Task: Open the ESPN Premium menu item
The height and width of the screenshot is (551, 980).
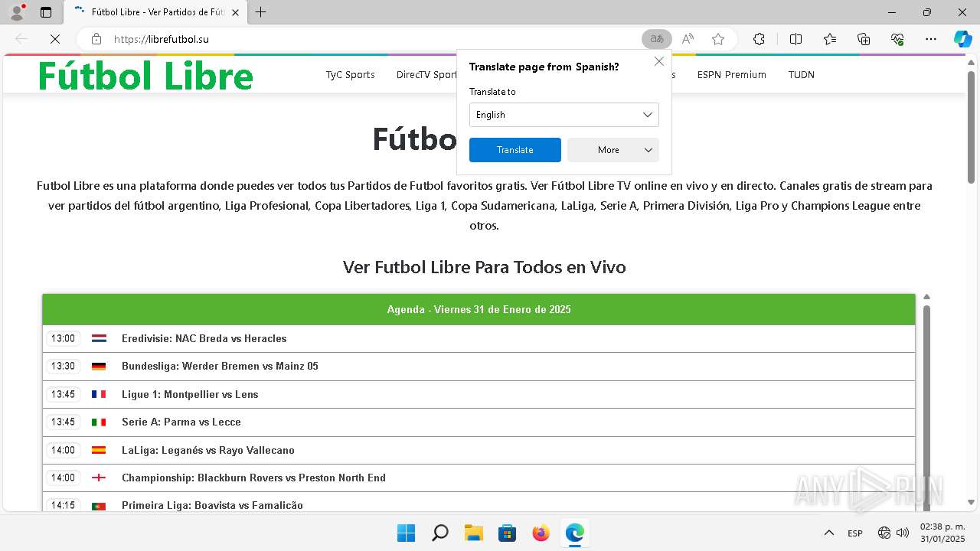Action: click(732, 75)
